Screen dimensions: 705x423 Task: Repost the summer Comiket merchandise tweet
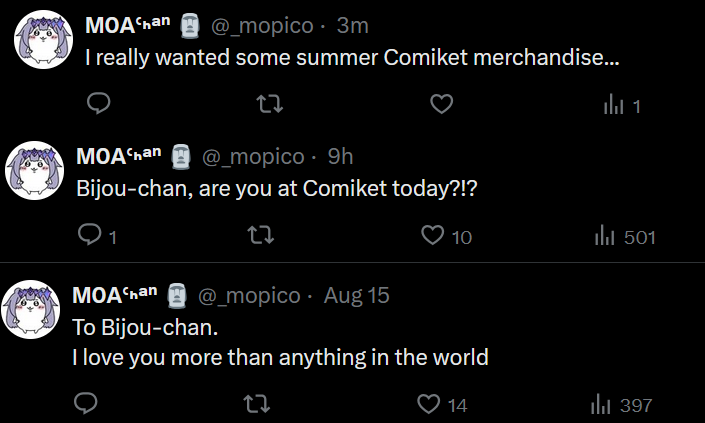point(267,104)
